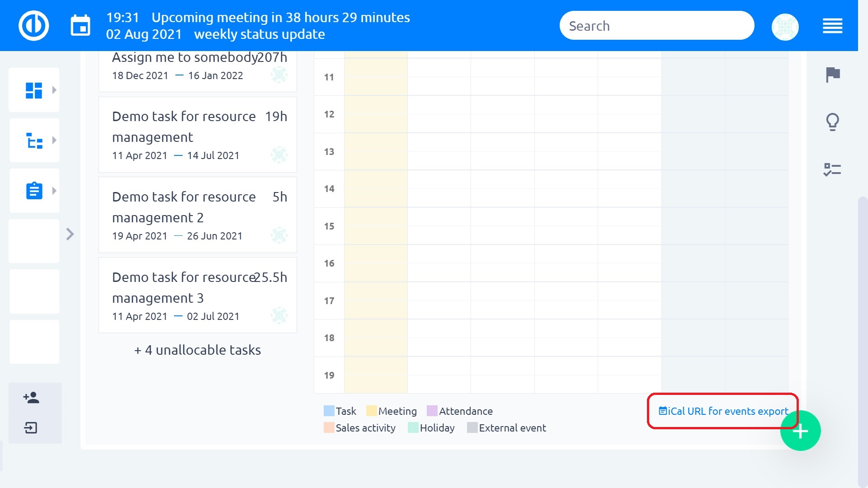Click the page vertical scrollbar
Viewport: 868px width, 488px height.
pos(863,341)
